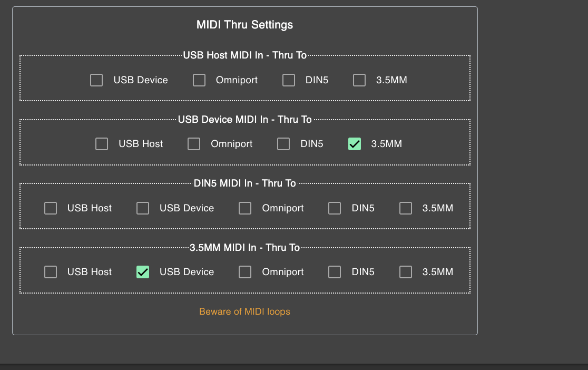Uncheck USB Device under 3.5MM MIDI In
This screenshot has height=370, width=588.
(143, 272)
